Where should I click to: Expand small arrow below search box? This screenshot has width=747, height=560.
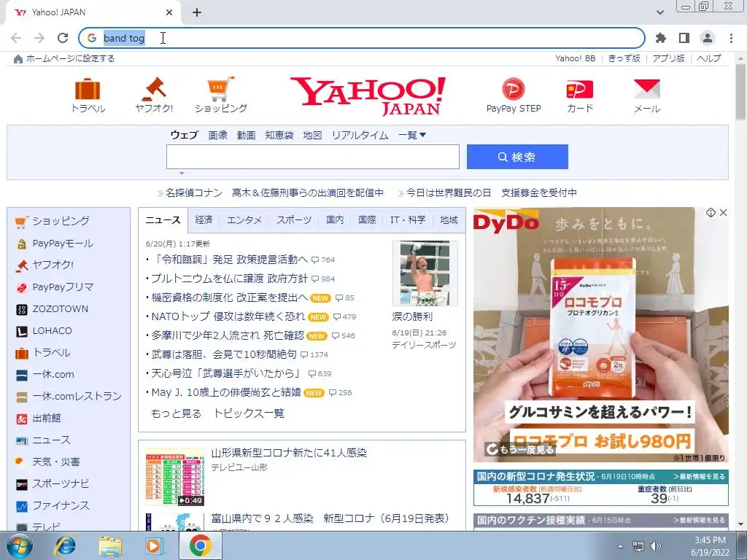(182, 174)
